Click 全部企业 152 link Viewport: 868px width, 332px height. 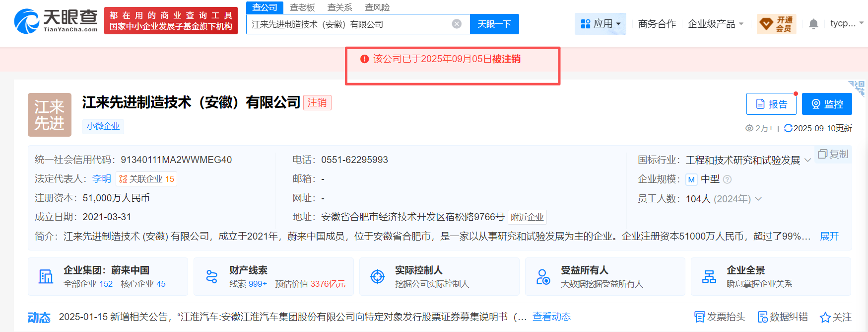coord(88,284)
